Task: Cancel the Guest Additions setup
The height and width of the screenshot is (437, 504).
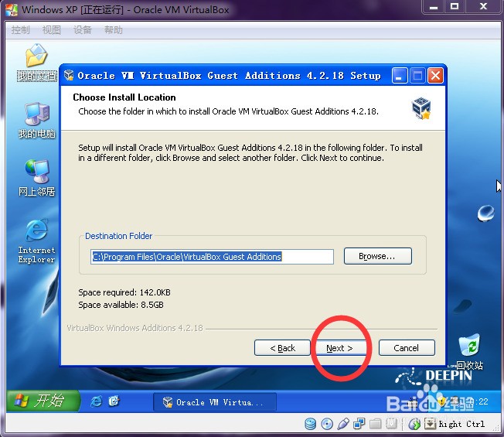Action: tap(407, 348)
